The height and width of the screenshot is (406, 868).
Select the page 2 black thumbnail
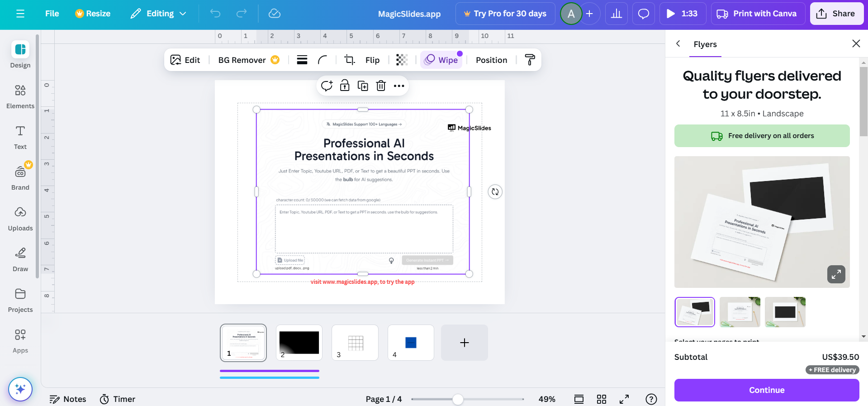[x=299, y=343]
